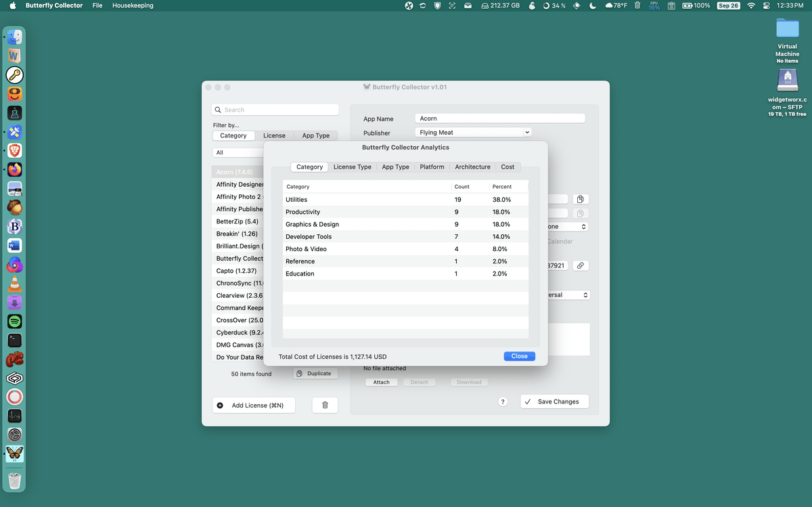Open Control Center from the menu bar
812x507 pixels.
[x=767, y=5]
